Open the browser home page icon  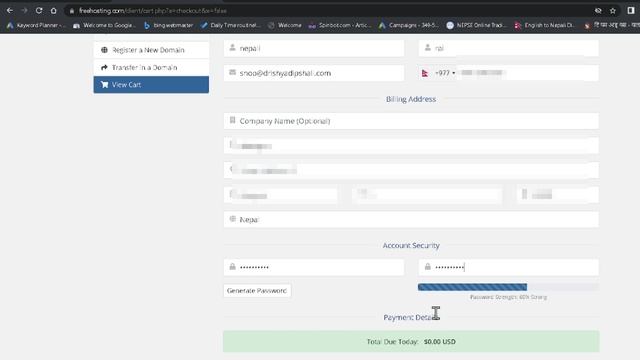pyautogui.click(x=53, y=11)
